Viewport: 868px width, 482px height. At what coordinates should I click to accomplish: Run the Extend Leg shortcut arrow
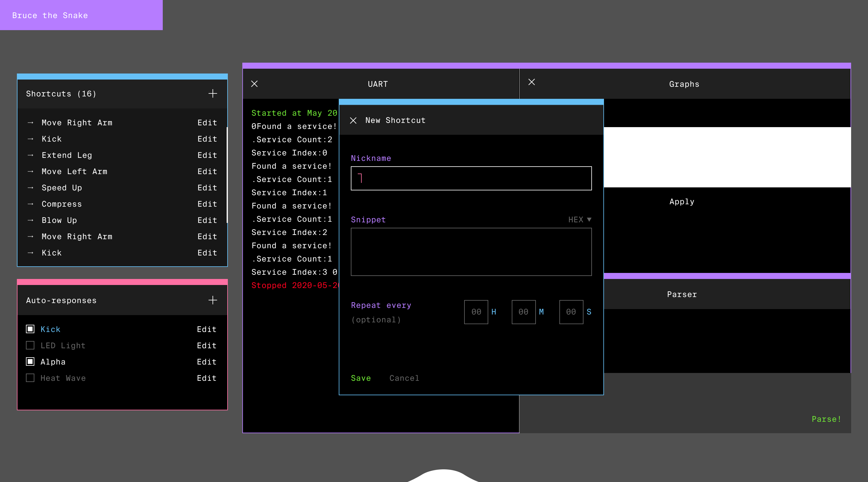tap(30, 155)
